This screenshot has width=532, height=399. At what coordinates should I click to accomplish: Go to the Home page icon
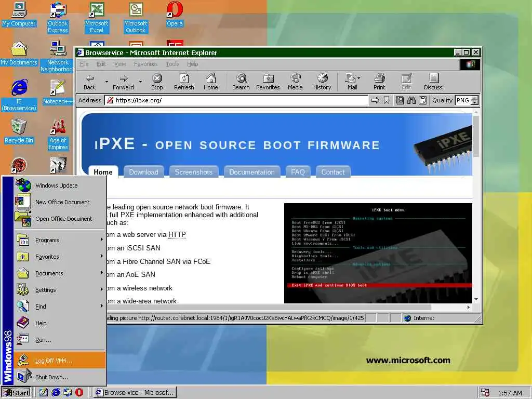(211, 82)
